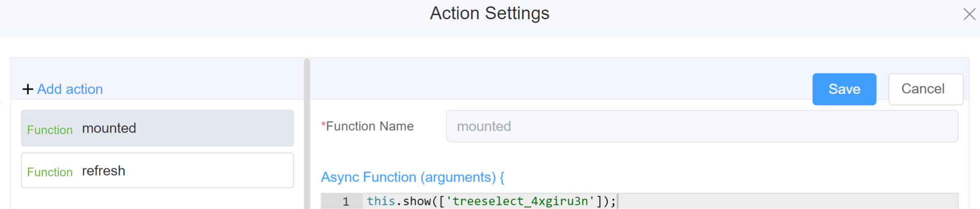Close the Action Settings dialog
Image resolution: width=980 pixels, height=209 pixels.
coord(969,14)
